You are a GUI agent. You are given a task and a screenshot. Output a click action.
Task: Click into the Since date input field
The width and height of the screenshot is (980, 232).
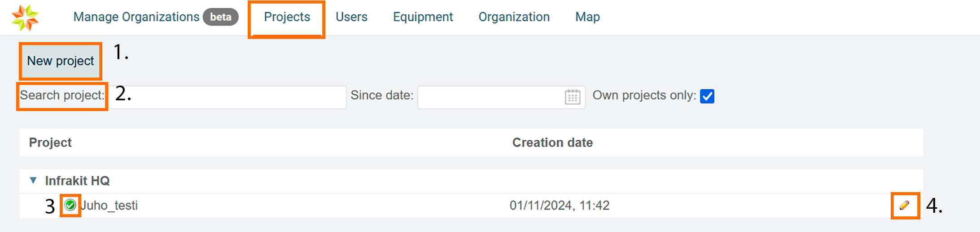tap(489, 97)
